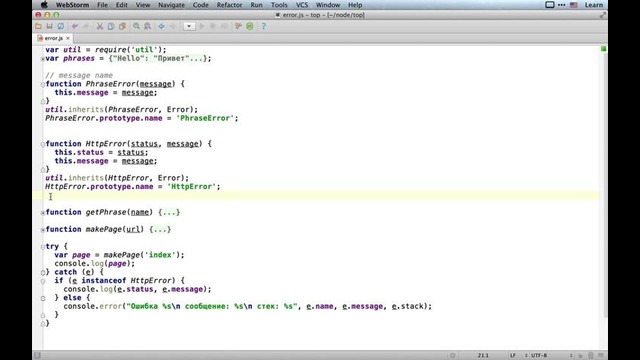The height and width of the screenshot is (360, 640).
Task: Open the Refactor menu
Action: coord(229,5)
